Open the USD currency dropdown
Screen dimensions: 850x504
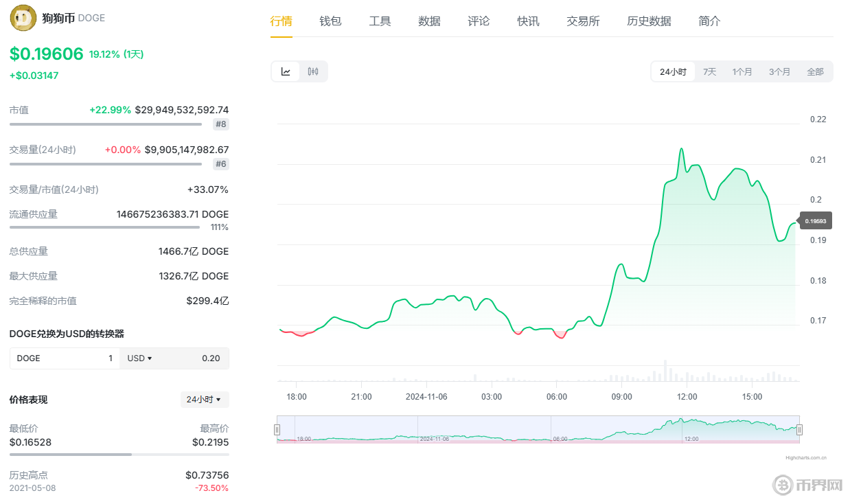tap(139, 358)
